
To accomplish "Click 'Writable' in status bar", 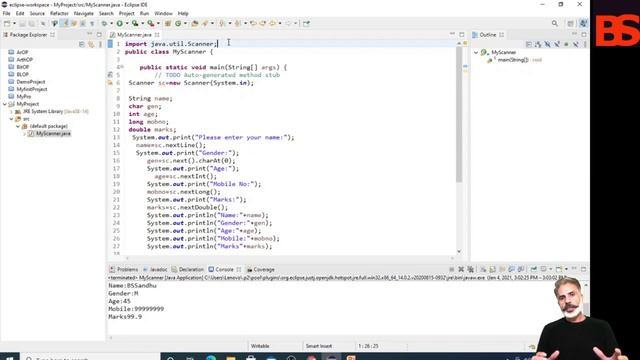I will [x=260, y=346].
